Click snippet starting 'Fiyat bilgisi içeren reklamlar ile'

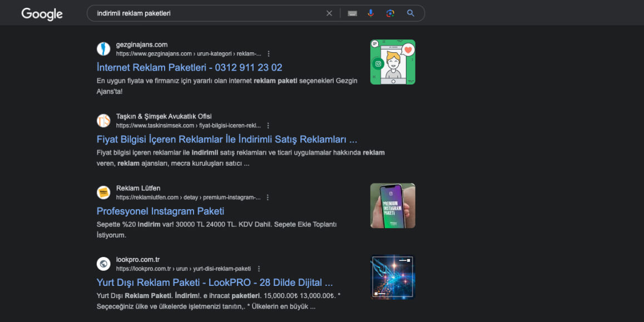click(x=241, y=158)
